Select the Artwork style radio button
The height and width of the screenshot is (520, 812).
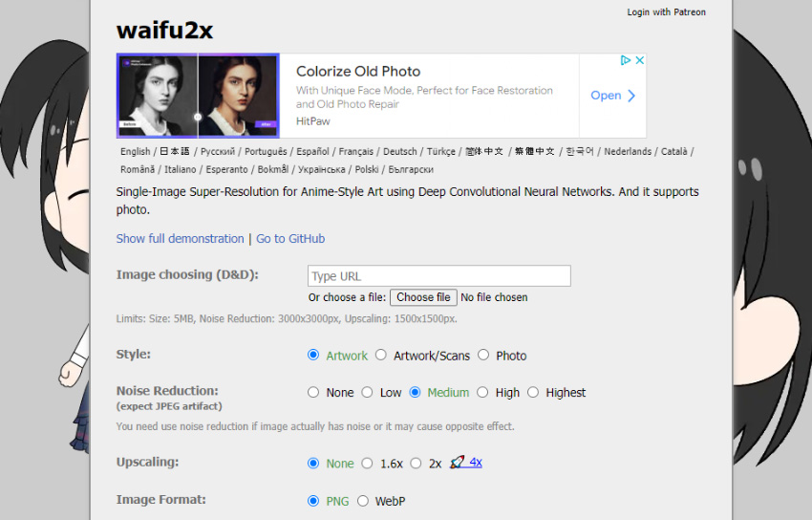point(313,355)
